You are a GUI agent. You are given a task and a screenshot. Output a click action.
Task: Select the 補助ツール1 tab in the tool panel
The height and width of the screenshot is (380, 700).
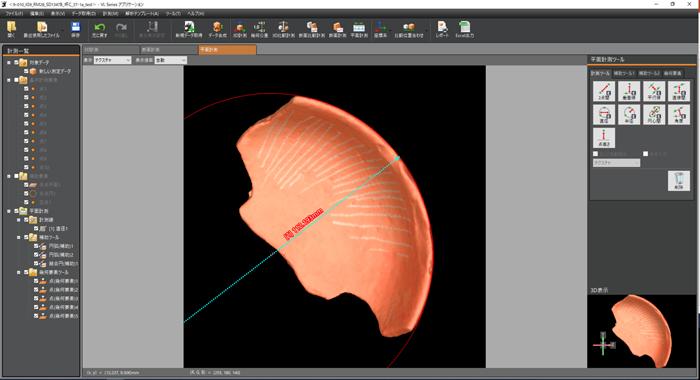tap(624, 73)
